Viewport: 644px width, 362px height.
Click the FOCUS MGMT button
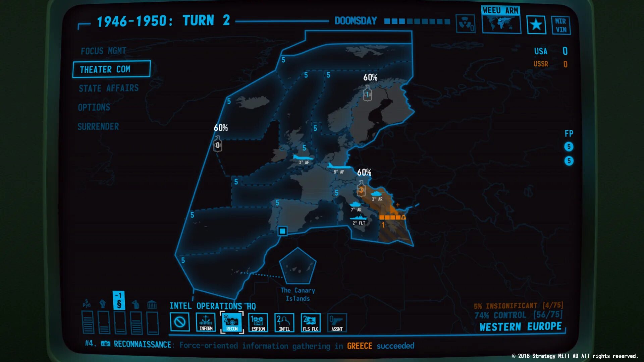(x=102, y=50)
